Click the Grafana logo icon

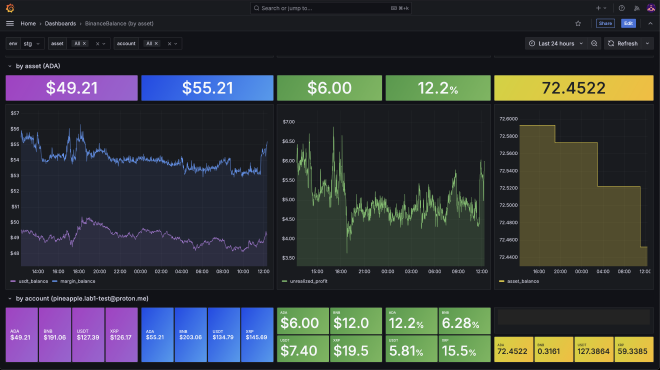(10, 8)
